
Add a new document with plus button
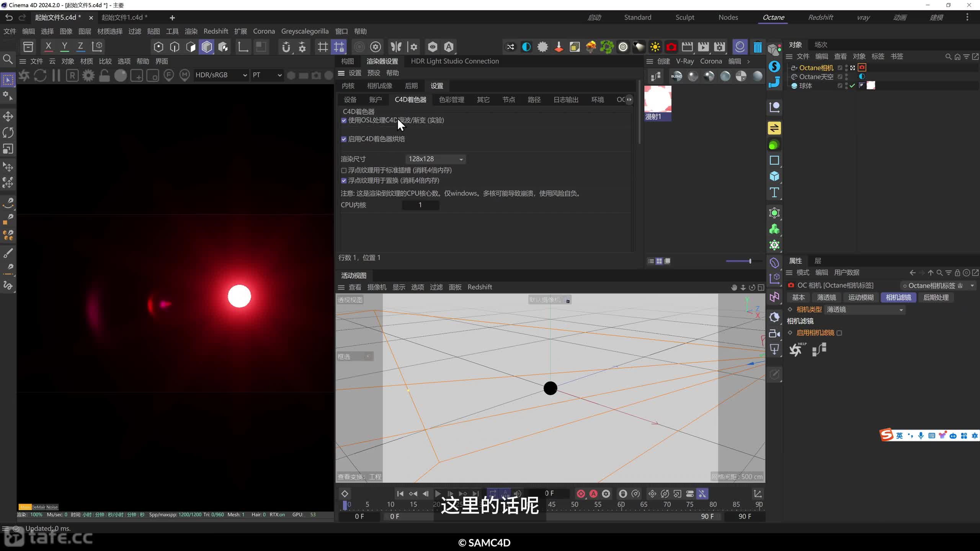coord(172,18)
